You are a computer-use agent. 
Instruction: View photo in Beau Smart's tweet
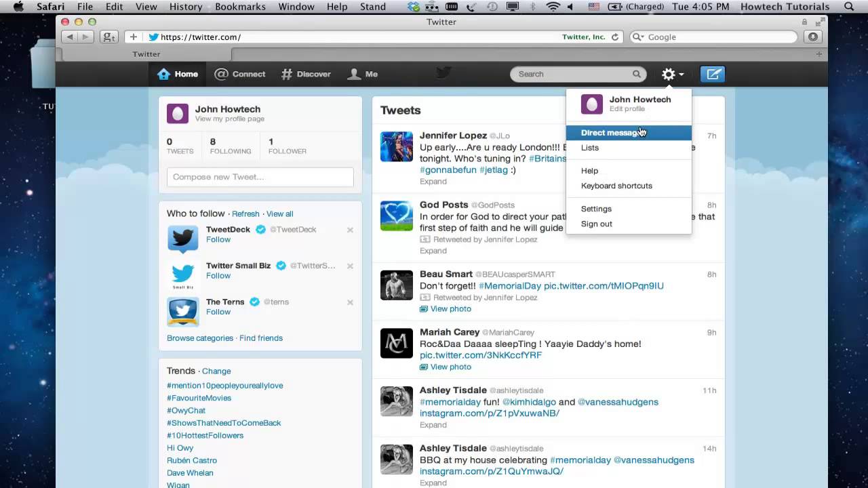(446, 309)
